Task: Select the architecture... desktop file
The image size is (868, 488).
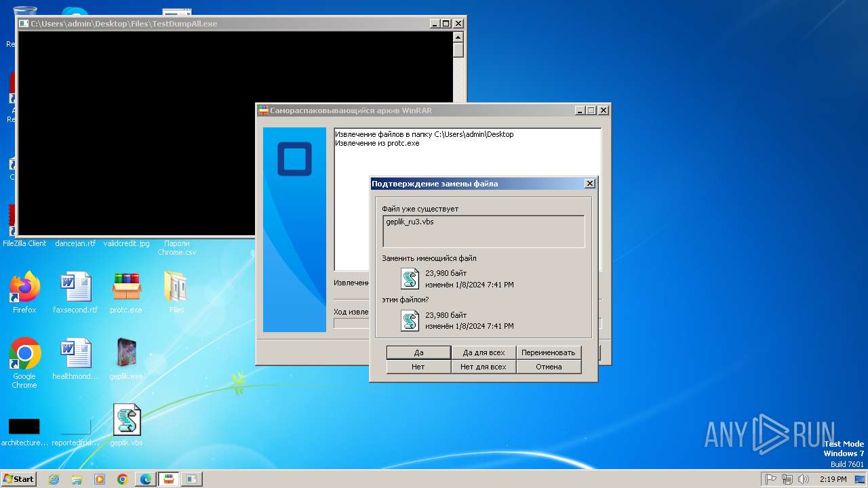Action: click(x=24, y=432)
